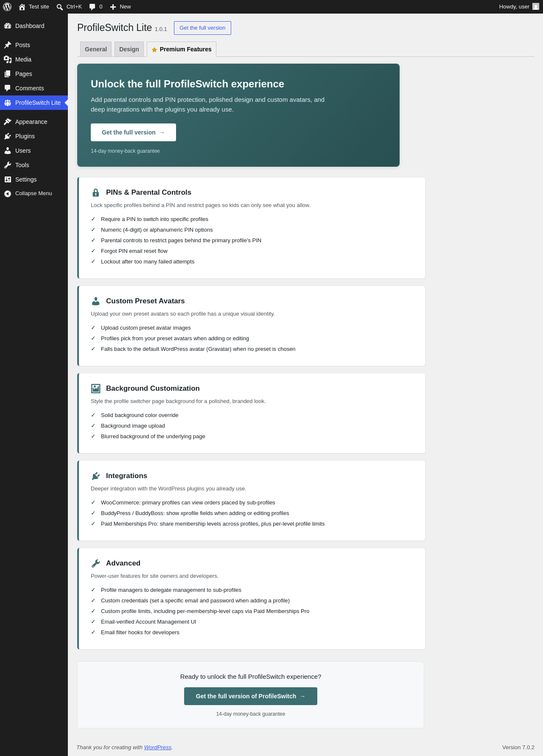
Task: Click the plus icon beside New
Action: coord(113,7)
